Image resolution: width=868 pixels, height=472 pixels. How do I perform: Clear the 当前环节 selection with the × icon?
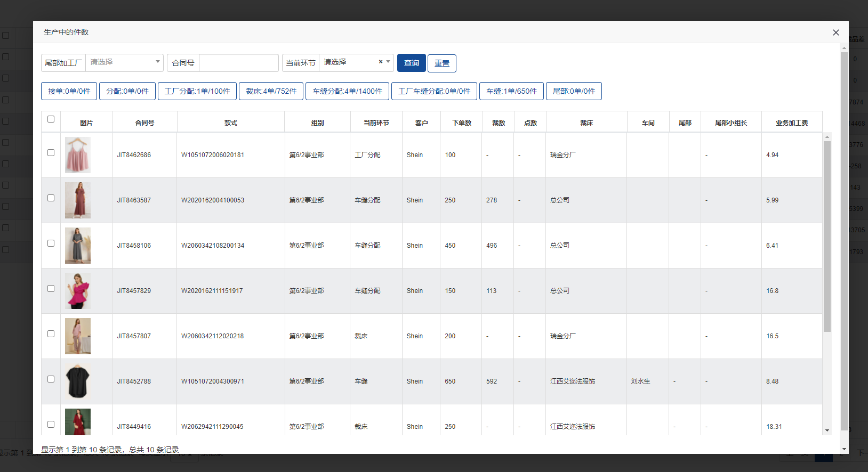(381, 62)
